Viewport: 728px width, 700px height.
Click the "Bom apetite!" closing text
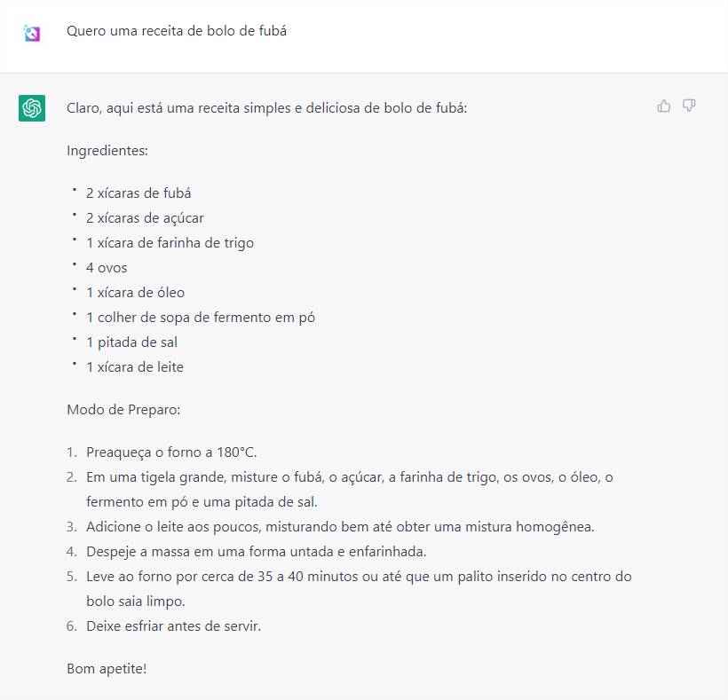click(107, 669)
